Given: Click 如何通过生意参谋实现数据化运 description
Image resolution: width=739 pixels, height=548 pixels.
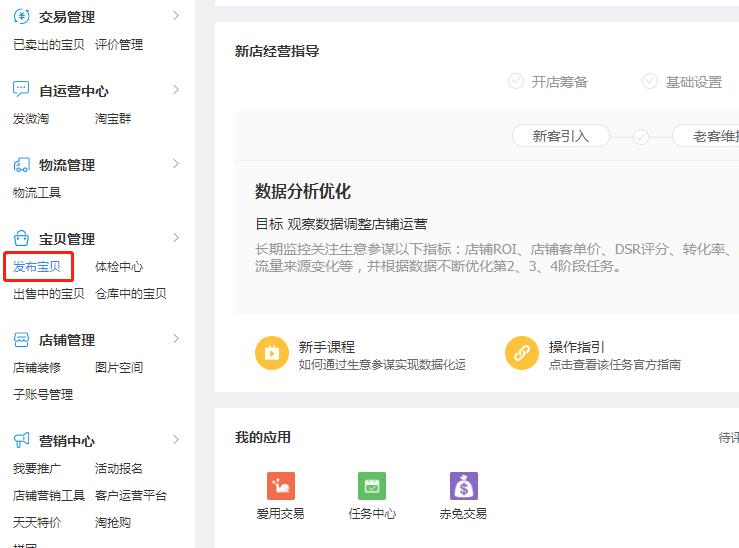Looking at the screenshot, I should [x=382, y=365].
